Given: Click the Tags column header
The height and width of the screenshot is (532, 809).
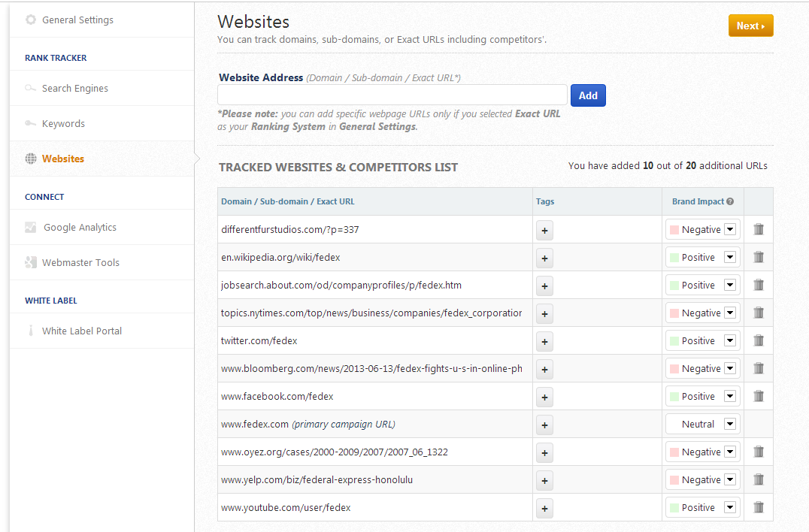Looking at the screenshot, I should 545,201.
